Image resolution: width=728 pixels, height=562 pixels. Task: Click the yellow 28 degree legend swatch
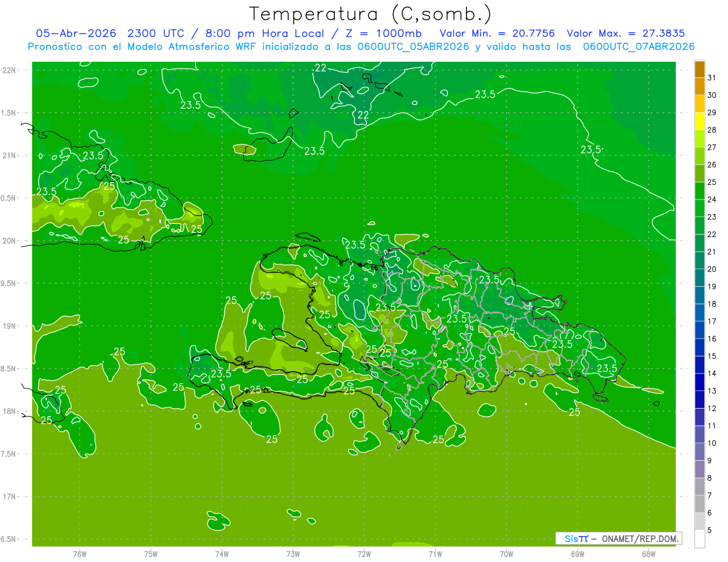[699, 121]
